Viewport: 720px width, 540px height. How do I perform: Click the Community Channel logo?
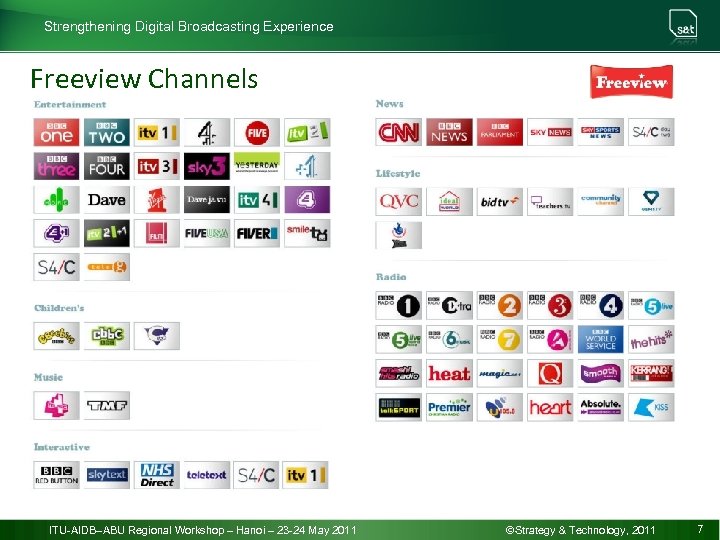[x=601, y=202]
